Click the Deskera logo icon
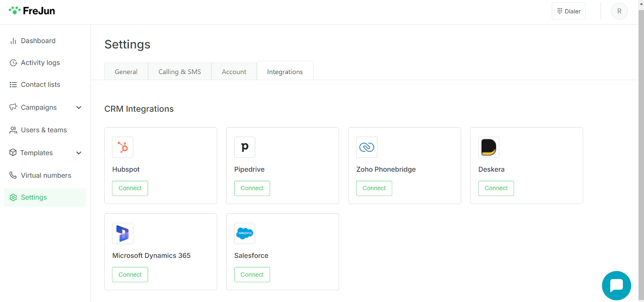This screenshot has height=302, width=644. [x=489, y=147]
